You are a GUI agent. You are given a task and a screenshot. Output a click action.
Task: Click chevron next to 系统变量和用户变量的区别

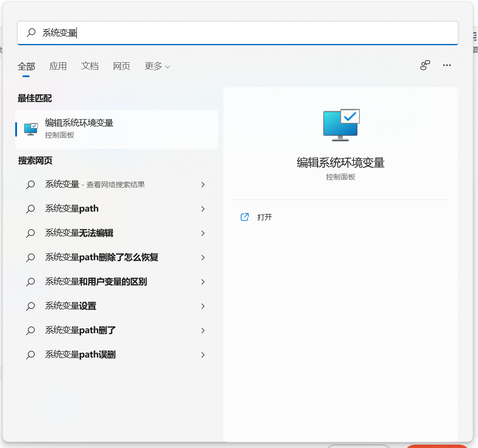pos(203,282)
